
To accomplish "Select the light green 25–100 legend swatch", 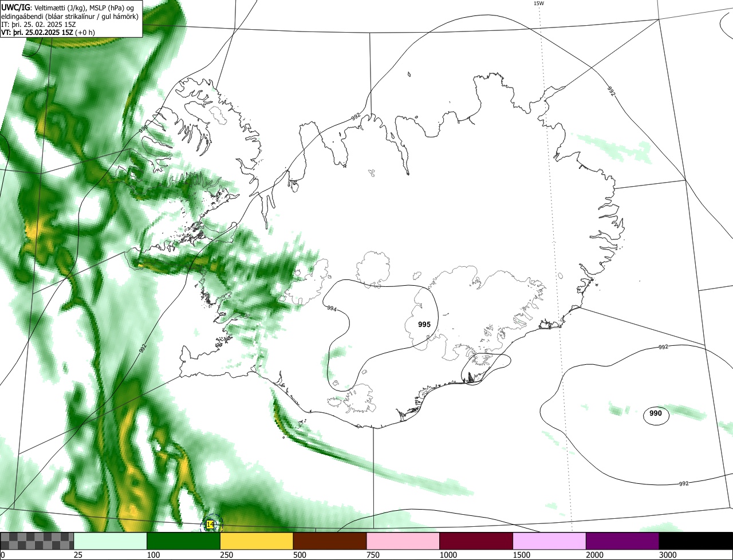I will (x=111, y=541).
